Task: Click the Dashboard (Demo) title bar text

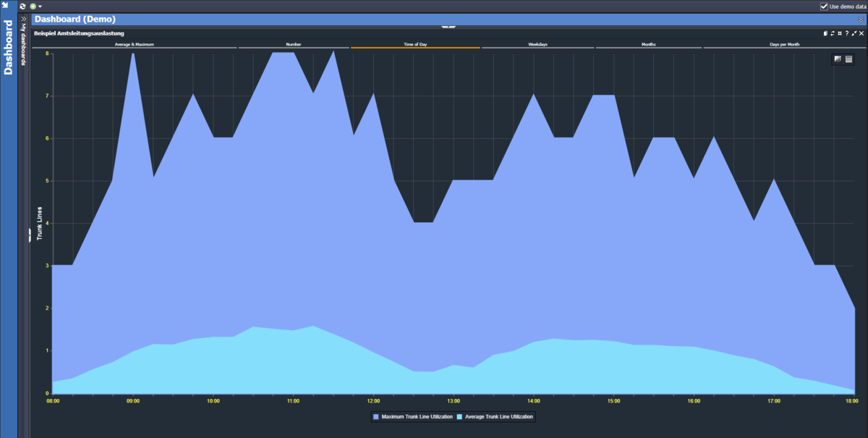Action: pos(75,20)
